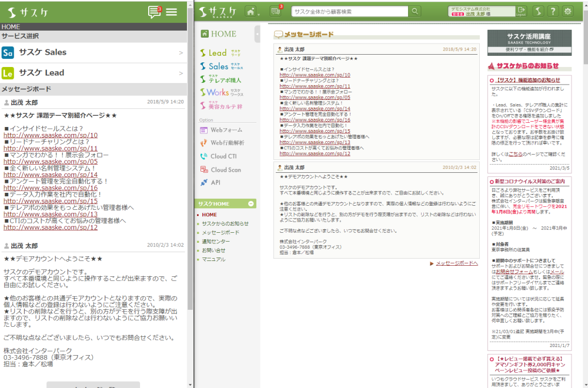The height and width of the screenshot is (388, 588).
Task: Open the help question mark icon
Action: pos(553,11)
